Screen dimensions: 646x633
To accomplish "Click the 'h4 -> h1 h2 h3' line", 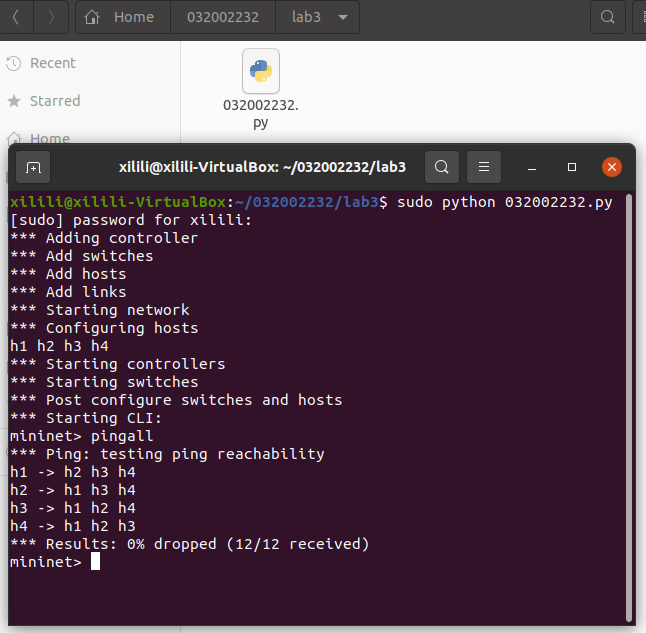I will (73, 526).
